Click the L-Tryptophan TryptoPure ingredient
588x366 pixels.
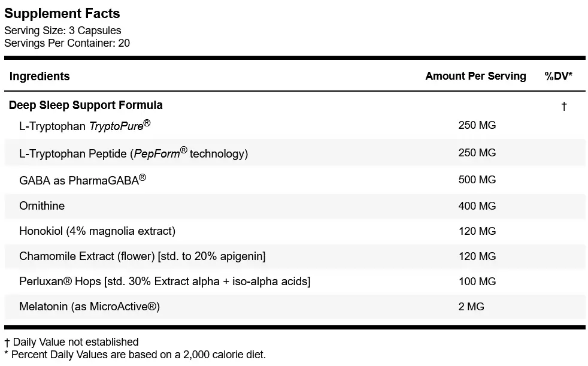point(85,125)
